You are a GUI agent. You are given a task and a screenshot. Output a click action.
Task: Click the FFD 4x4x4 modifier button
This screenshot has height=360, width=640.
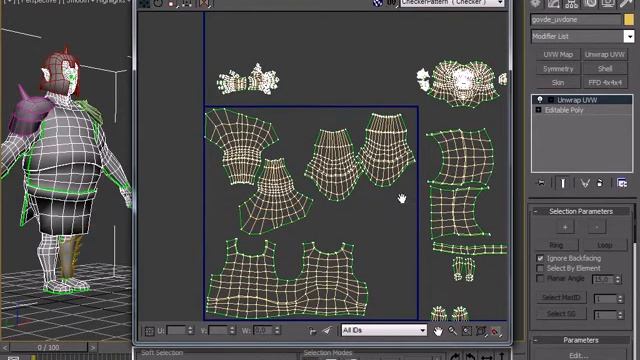(604, 82)
